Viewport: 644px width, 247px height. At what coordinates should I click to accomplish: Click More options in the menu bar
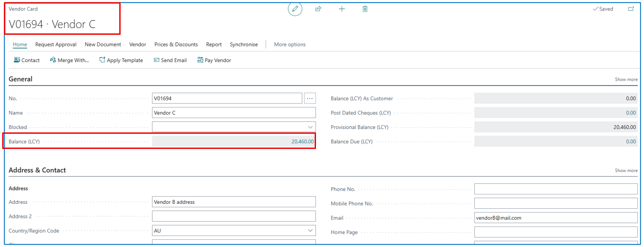289,45
